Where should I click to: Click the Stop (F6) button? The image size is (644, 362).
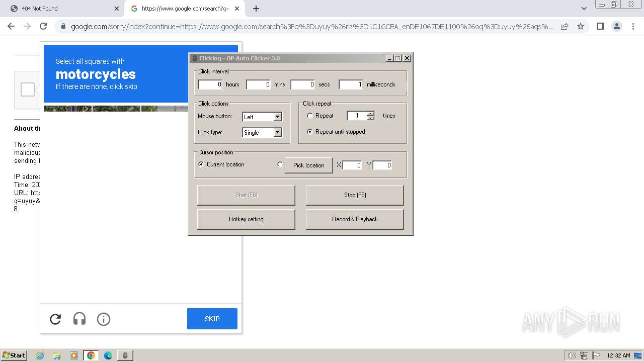pos(355,195)
